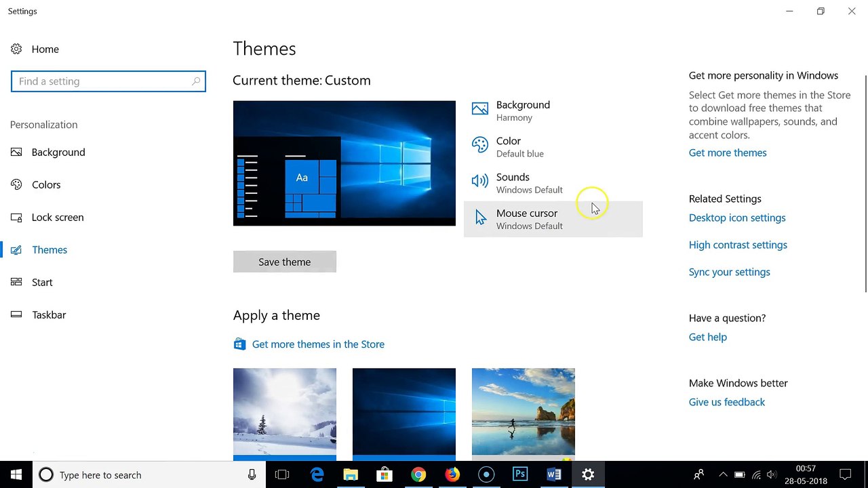Open Microsoft Store from the taskbar
Screen dimensions: 868x488
(384, 474)
